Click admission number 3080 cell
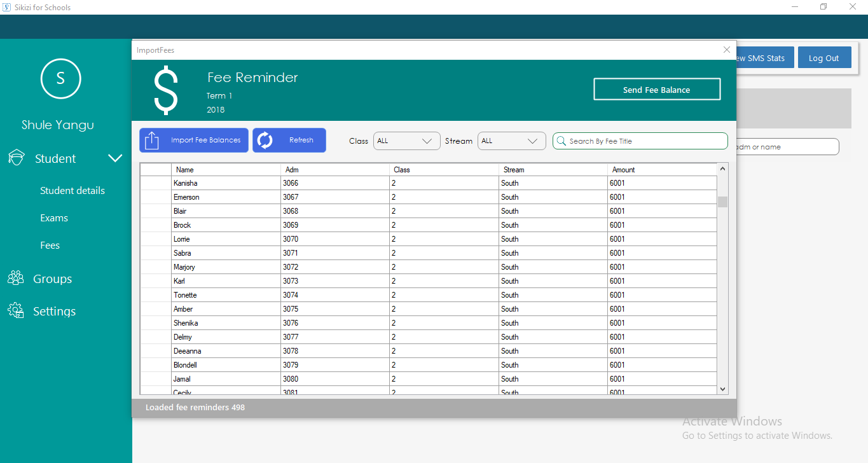The width and height of the screenshot is (868, 463). (x=335, y=379)
